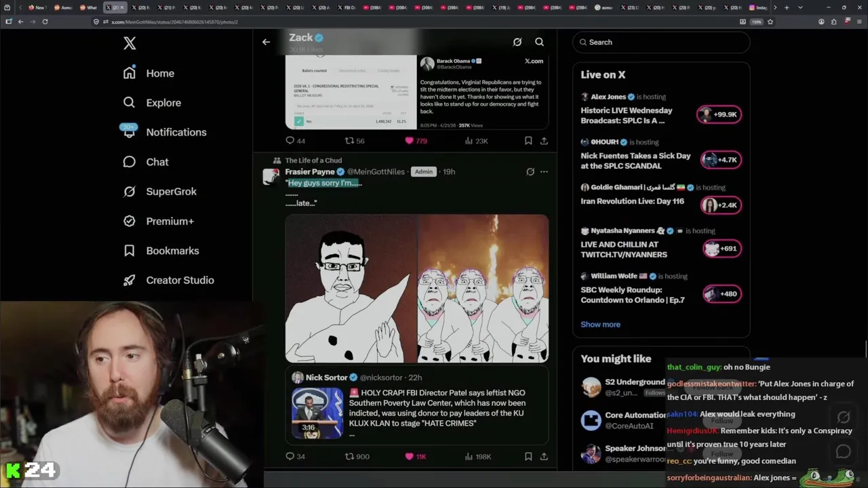The image size is (868, 488).
Task: Click Grok explain icon on Frasier Payne's post
Action: pyautogui.click(x=530, y=172)
